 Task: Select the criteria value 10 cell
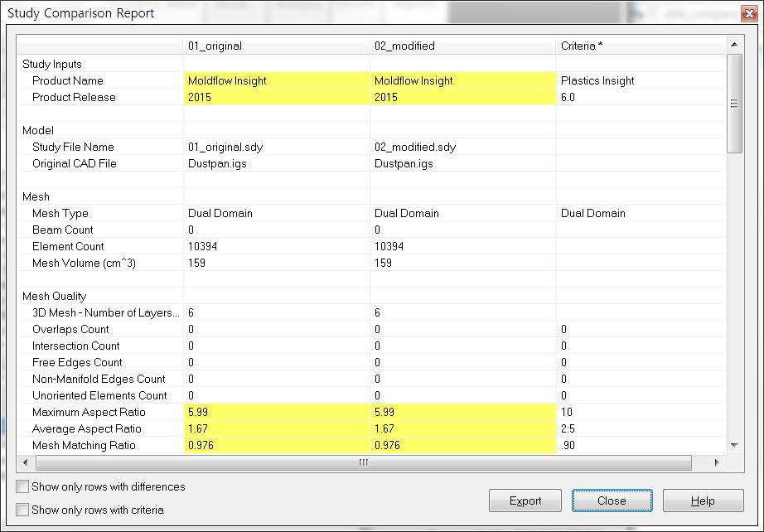point(641,412)
